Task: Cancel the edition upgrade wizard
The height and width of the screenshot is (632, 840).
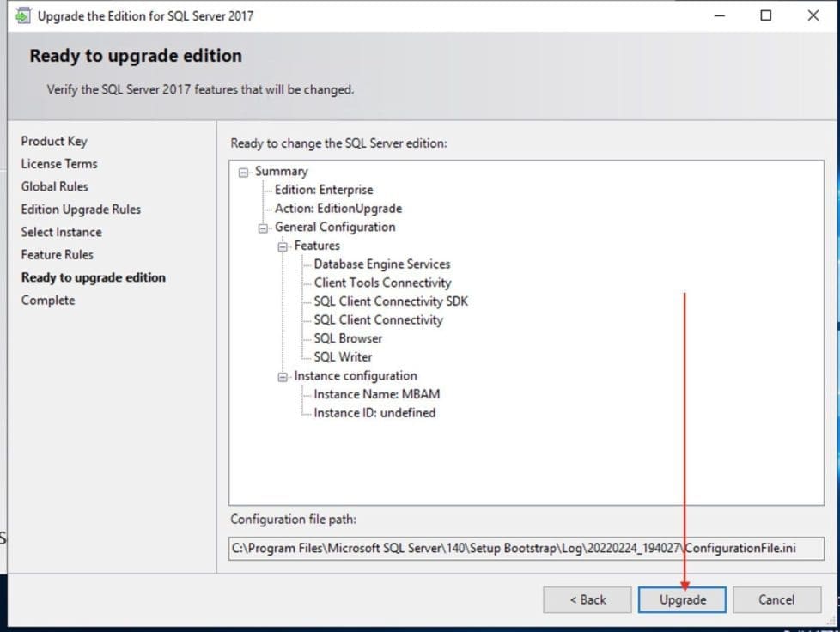Action: click(x=776, y=599)
